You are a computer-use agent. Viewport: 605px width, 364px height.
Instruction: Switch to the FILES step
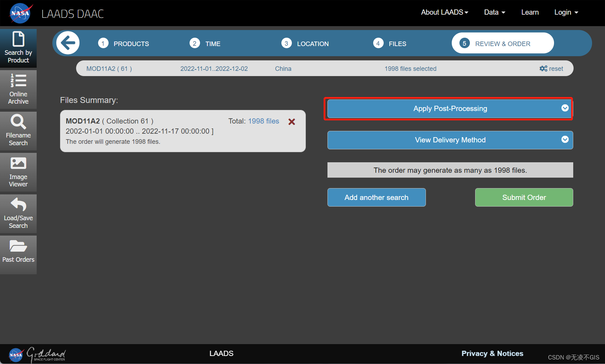point(398,44)
